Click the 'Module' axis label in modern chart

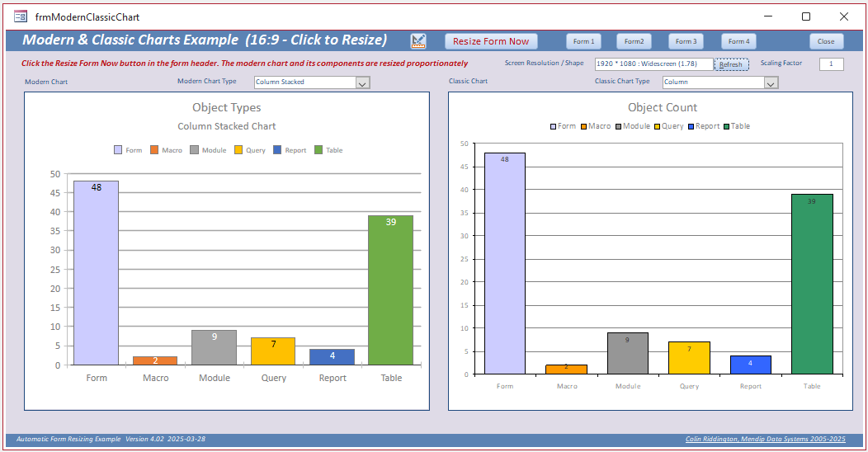click(215, 378)
